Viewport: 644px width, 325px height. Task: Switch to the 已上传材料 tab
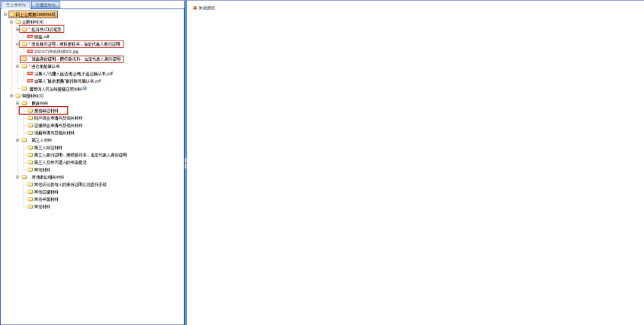16,5
